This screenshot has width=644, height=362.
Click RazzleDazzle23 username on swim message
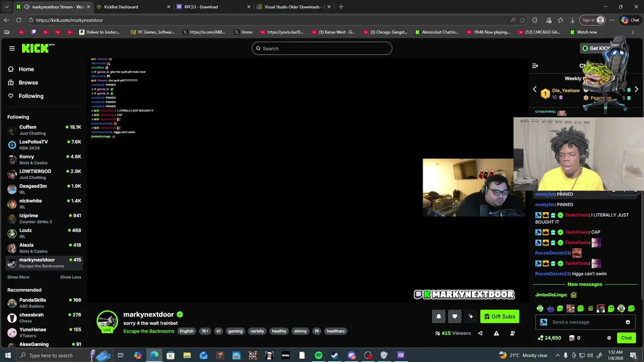click(x=552, y=274)
